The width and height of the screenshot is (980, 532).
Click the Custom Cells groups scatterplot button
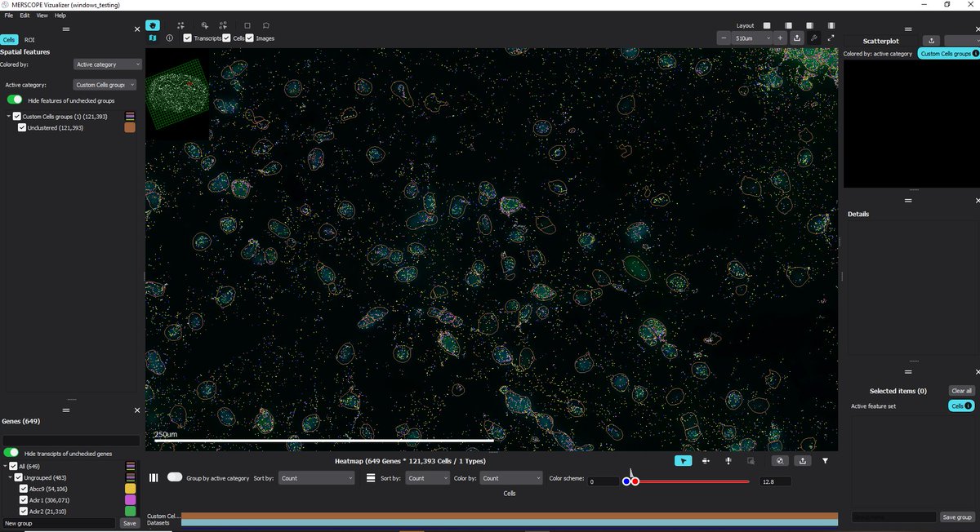947,54
